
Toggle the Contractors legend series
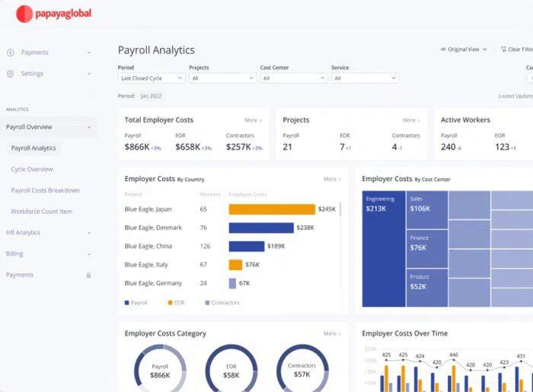222,303
